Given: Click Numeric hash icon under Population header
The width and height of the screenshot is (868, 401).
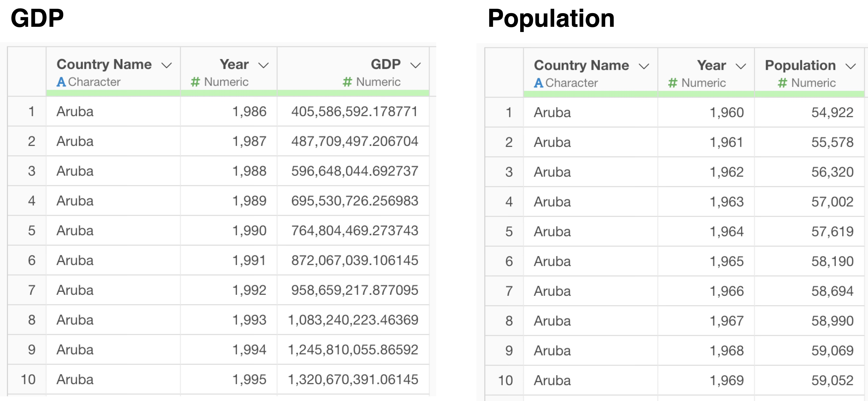Looking at the screenshot, I should [x=782, y=83].
